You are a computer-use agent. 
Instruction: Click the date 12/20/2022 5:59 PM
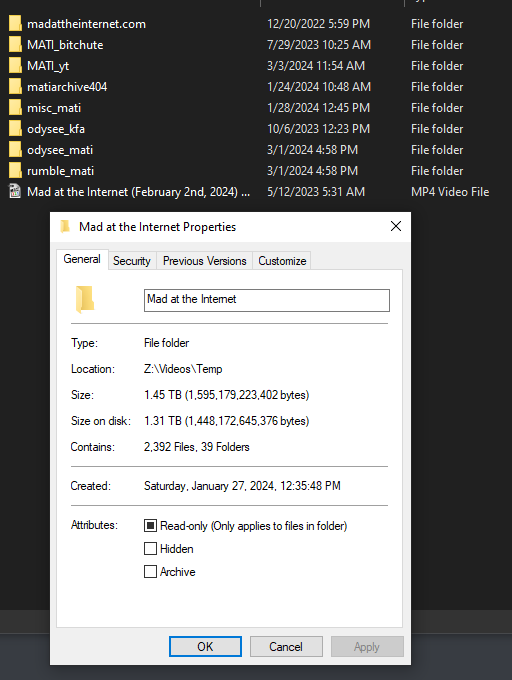318,24
